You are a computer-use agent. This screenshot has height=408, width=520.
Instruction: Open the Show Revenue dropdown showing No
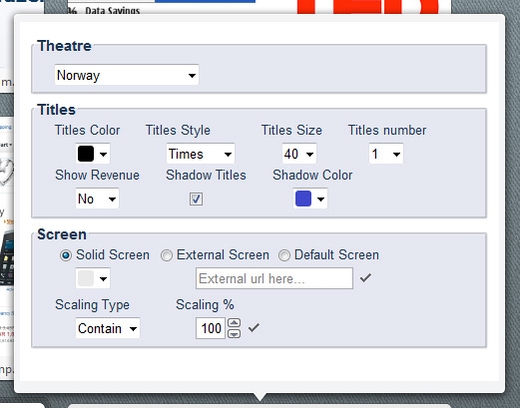coord(97,199)
